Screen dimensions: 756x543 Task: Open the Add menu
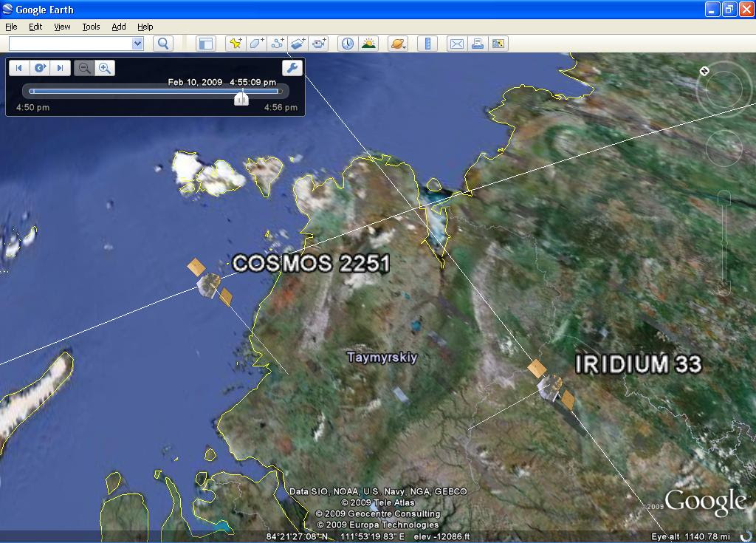tap(119, 27)
